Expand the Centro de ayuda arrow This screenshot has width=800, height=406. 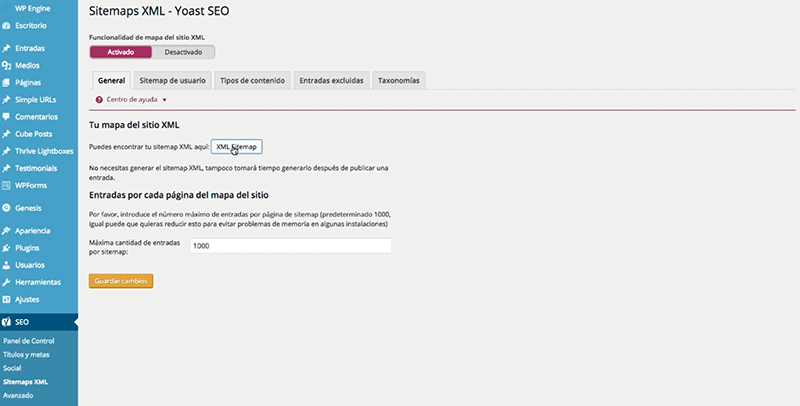click(x=164, y=100)
